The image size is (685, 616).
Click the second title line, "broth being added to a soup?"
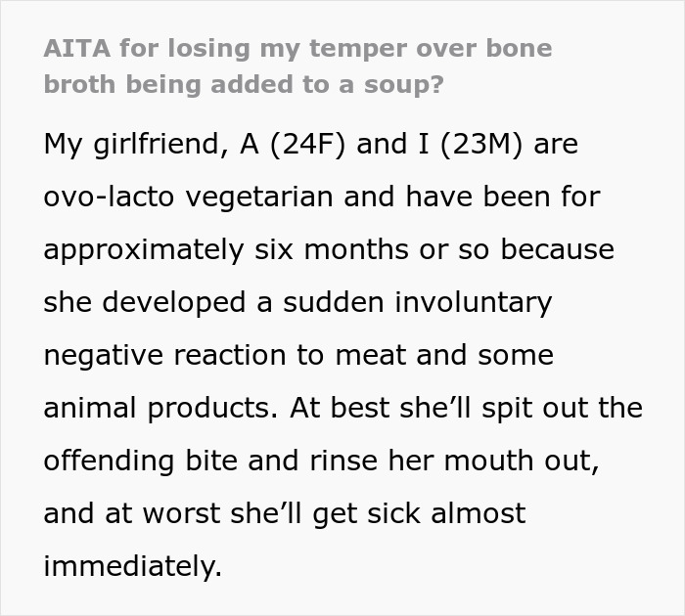pyautogui.click(x=243, y=84)
